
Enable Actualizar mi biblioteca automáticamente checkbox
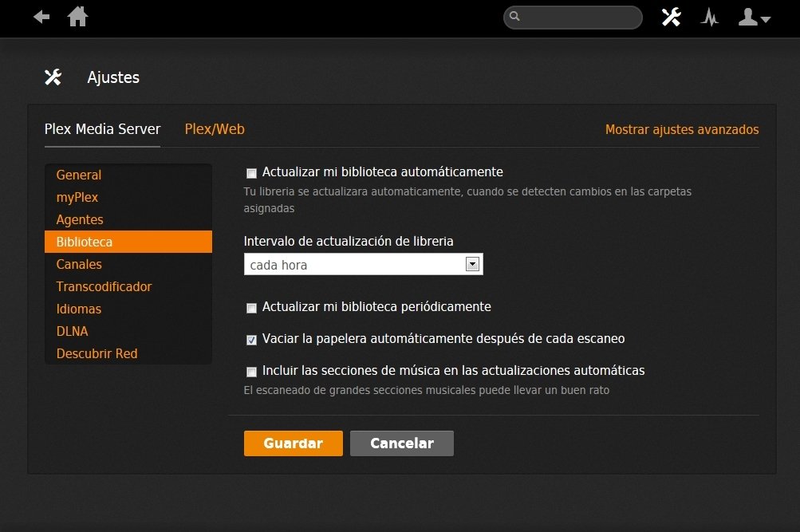[x=251, y=173]
